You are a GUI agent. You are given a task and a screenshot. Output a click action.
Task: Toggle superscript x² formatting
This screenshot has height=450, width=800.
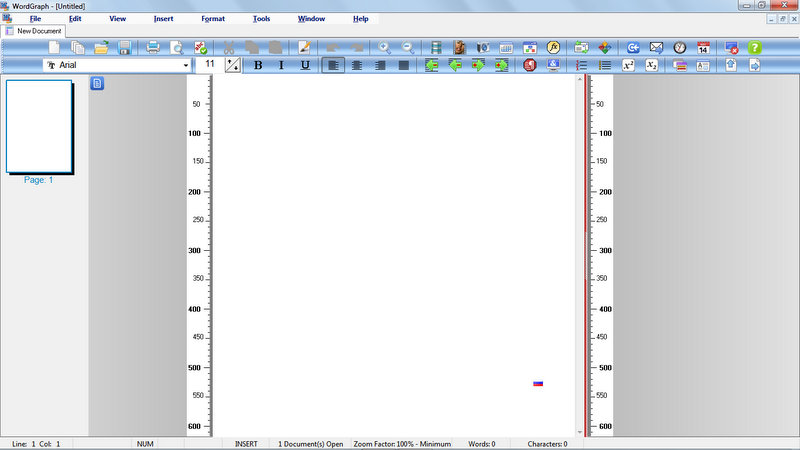(628, 65)
